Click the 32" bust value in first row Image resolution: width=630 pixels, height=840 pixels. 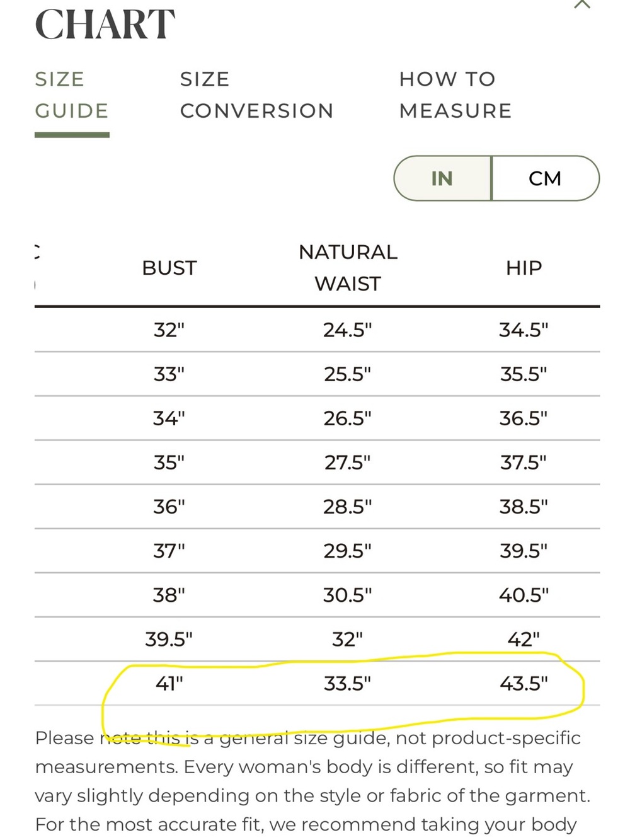tap(169, 330)
